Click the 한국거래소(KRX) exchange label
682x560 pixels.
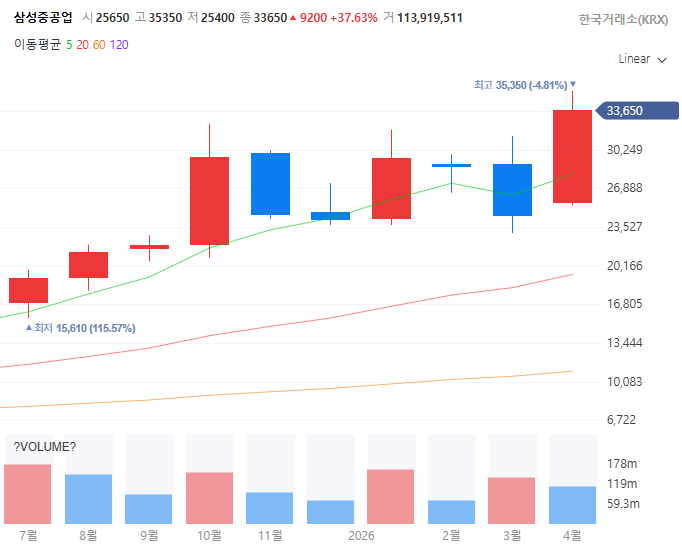[x=623, y=20]
